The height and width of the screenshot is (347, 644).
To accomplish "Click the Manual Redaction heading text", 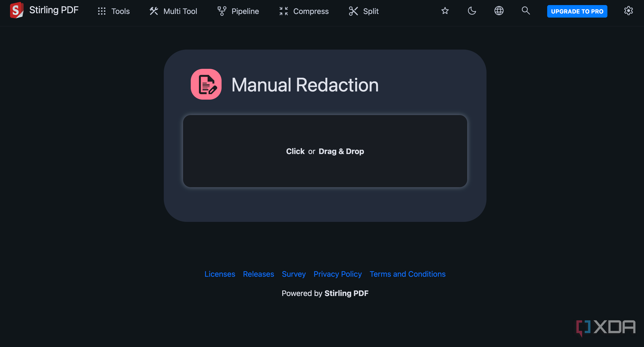I will tap(305, 85).
